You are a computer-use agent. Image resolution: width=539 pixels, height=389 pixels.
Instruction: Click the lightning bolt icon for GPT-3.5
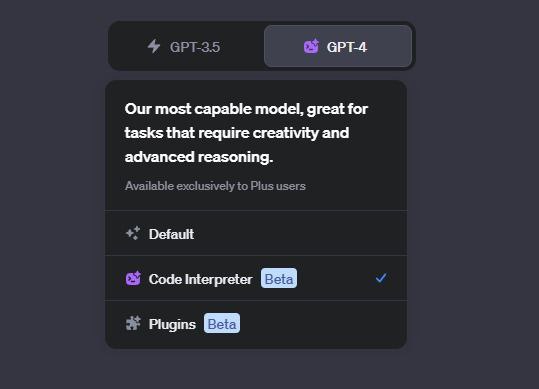pos(154,46)
